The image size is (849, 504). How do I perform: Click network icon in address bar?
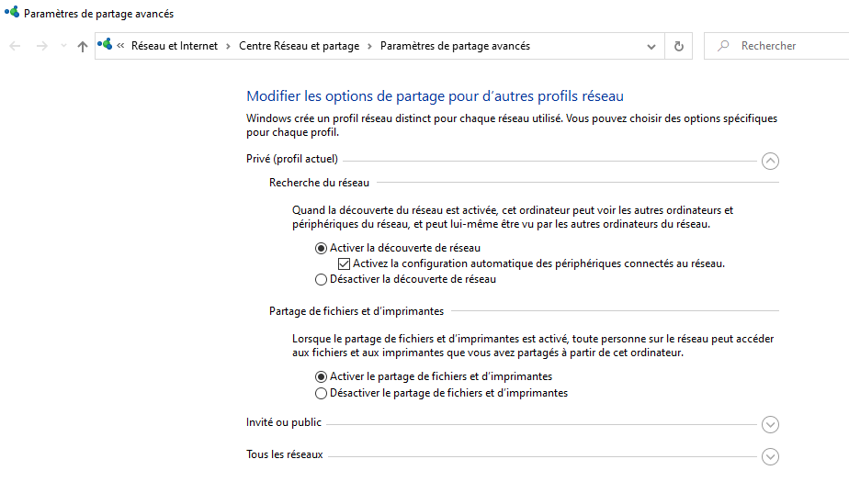coord(105,44)
